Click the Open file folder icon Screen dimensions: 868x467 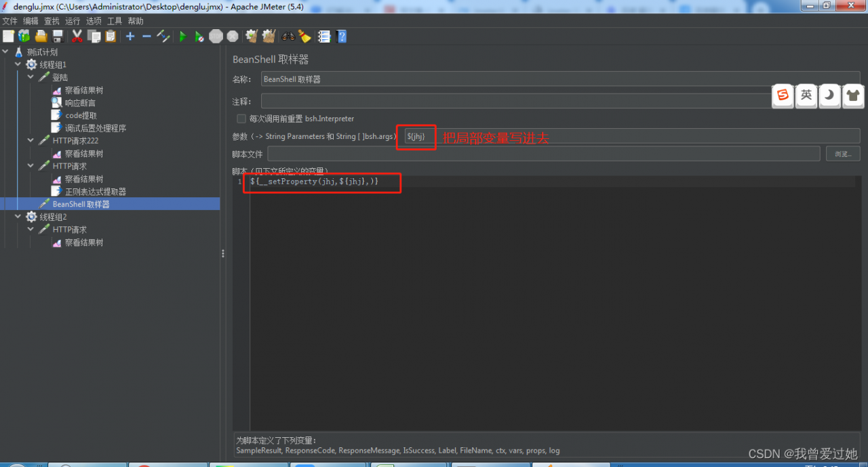[x=41, y=36]
